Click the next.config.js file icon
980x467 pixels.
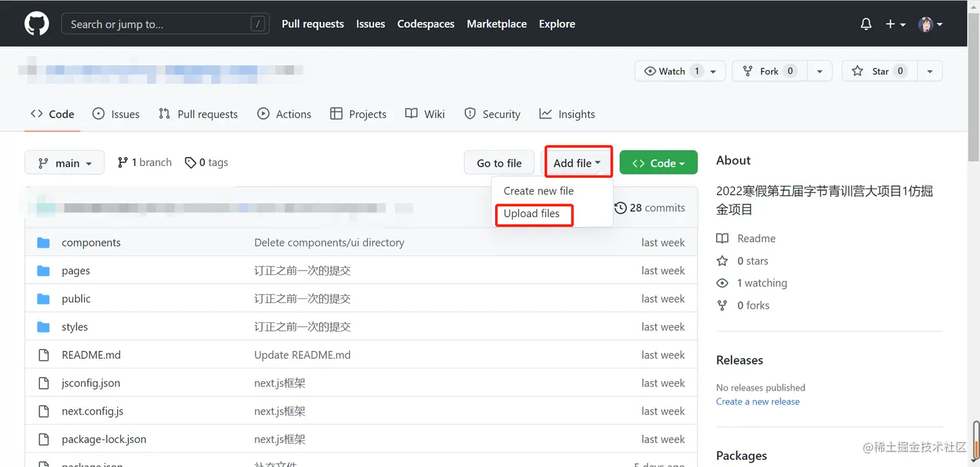pos(43,411)
